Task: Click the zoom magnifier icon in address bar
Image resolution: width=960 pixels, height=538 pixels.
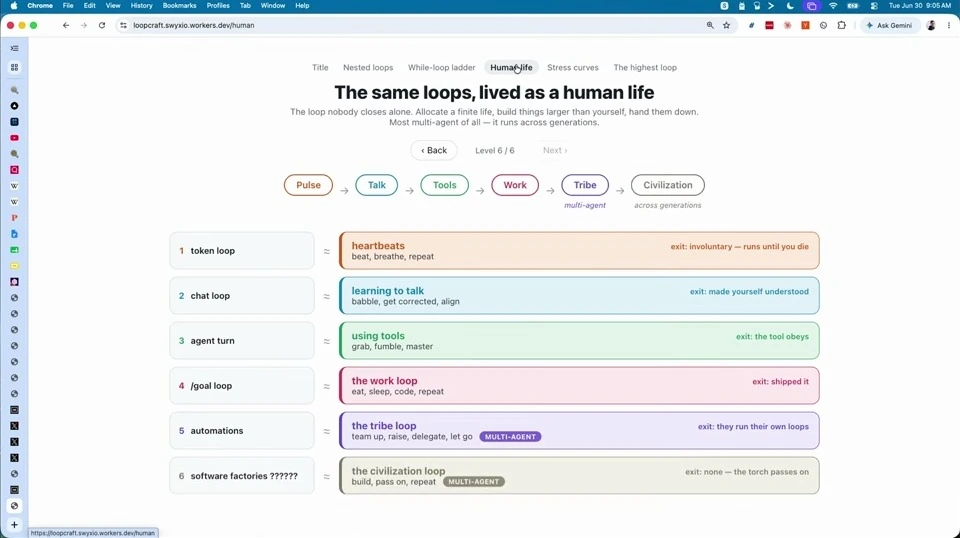Action: (x=710, y=25)
